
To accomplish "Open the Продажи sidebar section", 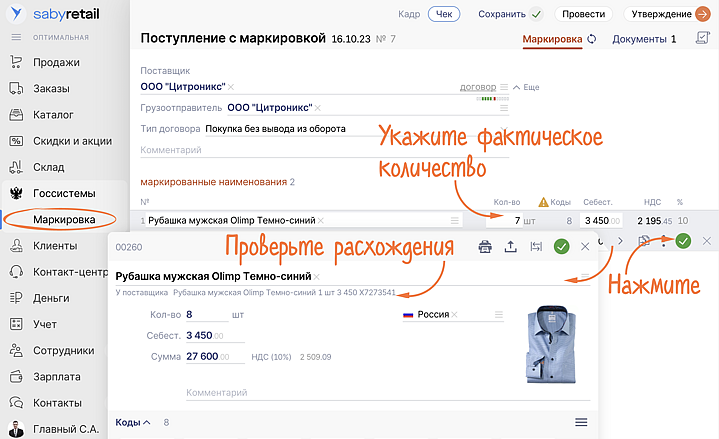I will click(x=56, y=62).
